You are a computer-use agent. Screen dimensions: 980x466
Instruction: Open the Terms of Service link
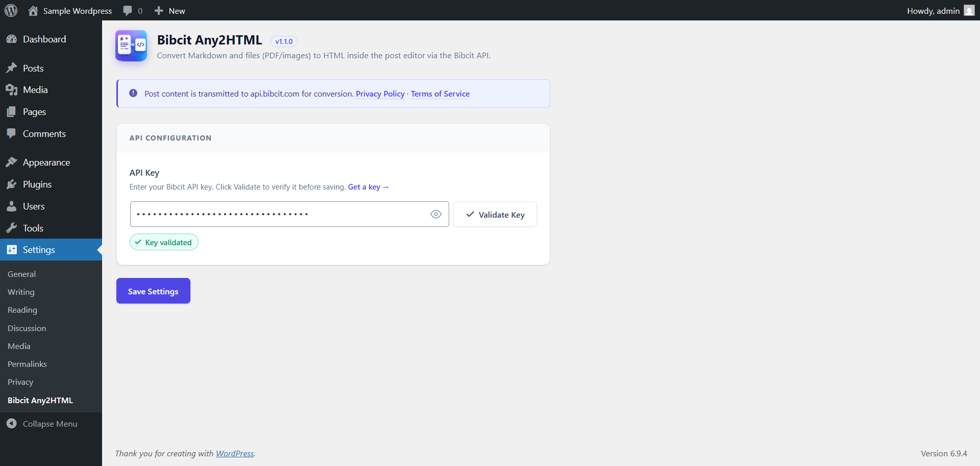tap(440, 94)
